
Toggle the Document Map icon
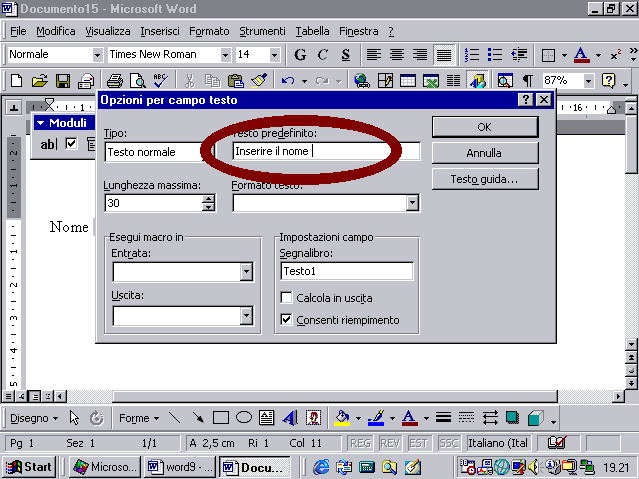(x=505, y=81)
